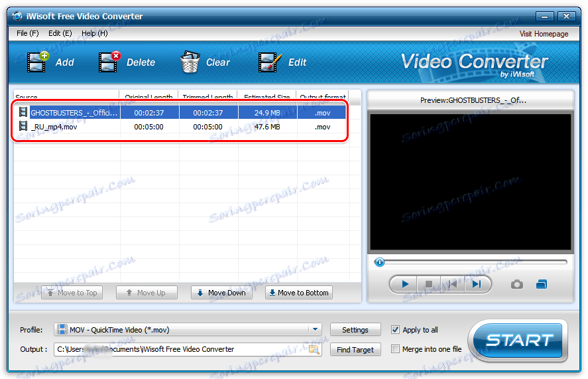Jump to next frame in preview
588x379 pixels.
pos(477,284)
